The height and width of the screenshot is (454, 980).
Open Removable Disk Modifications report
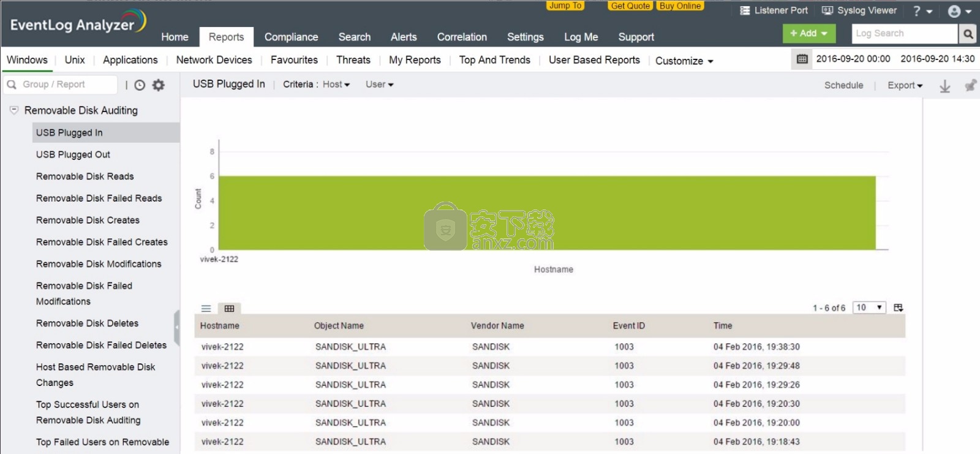(99, 264)
